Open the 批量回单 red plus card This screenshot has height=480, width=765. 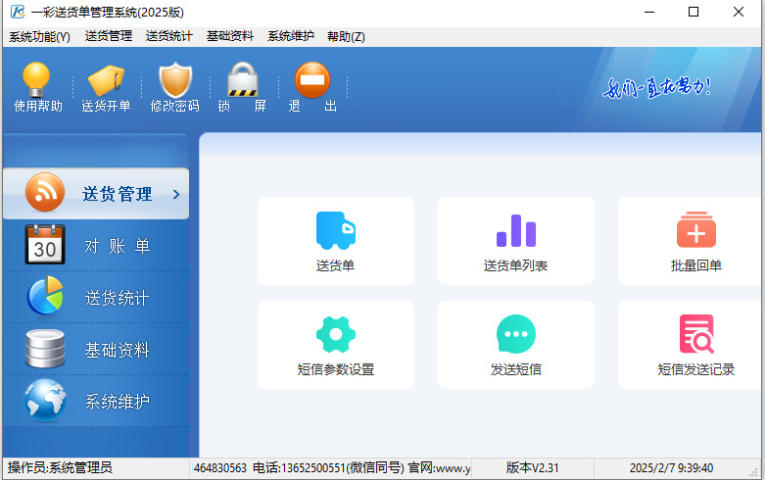691,241
